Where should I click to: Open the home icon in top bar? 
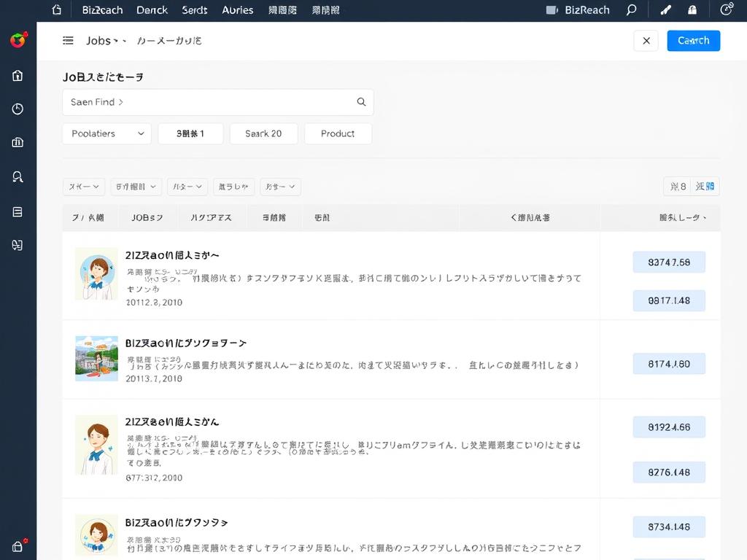point(57,9)
